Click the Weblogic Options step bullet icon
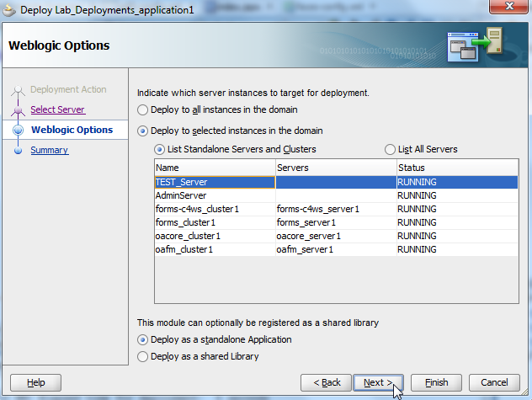532x400 pixels. pos(18,131)
